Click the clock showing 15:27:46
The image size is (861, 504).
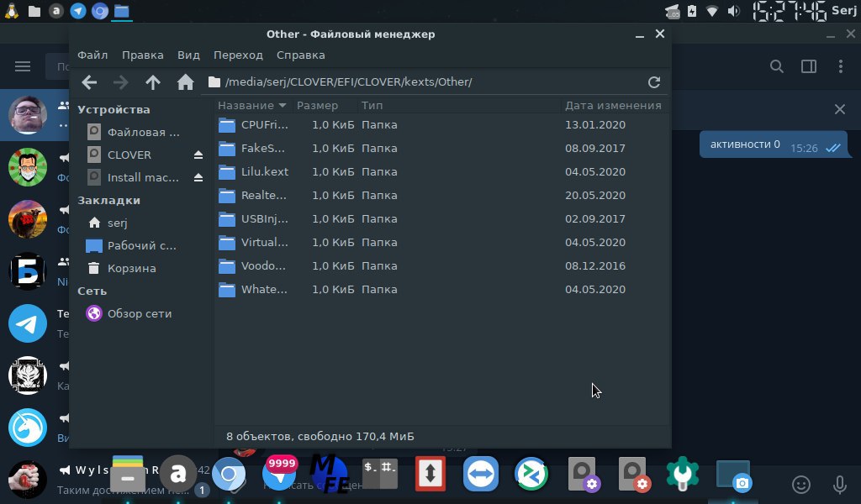point(789,11)
